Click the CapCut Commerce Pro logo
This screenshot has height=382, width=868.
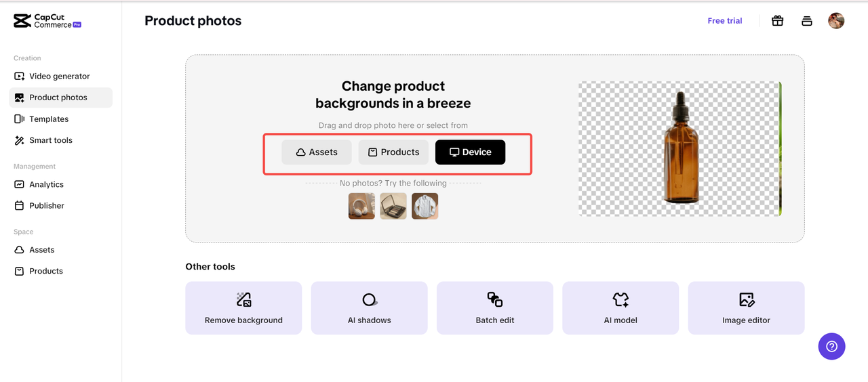47,21
